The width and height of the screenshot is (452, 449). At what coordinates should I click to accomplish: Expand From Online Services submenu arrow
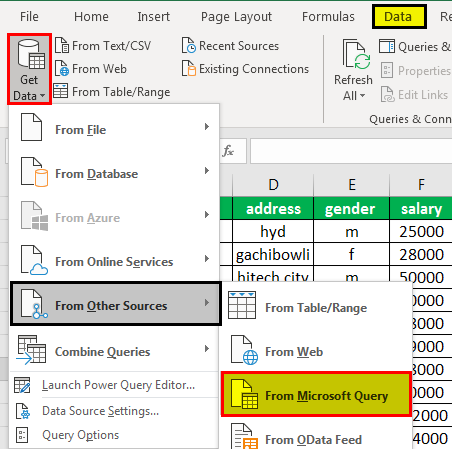207,259
